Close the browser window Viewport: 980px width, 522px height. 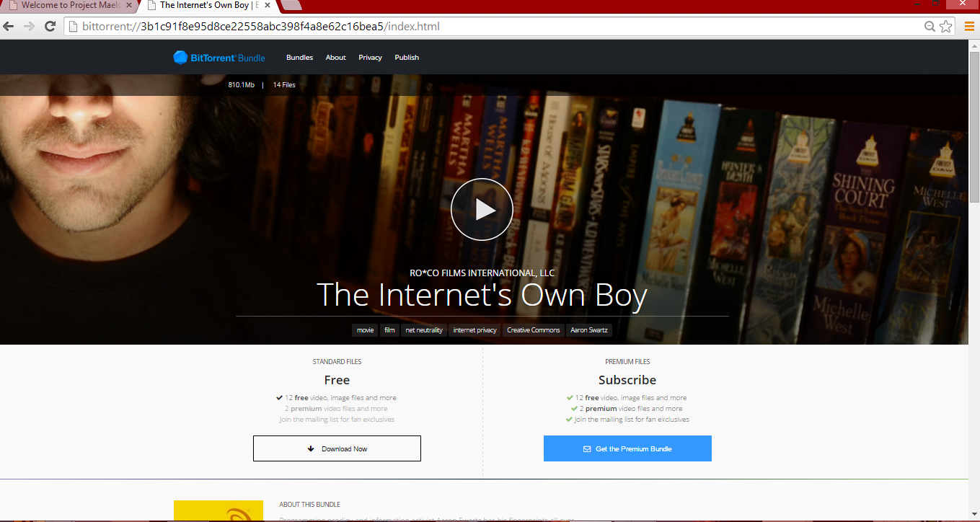click(962, 4)
